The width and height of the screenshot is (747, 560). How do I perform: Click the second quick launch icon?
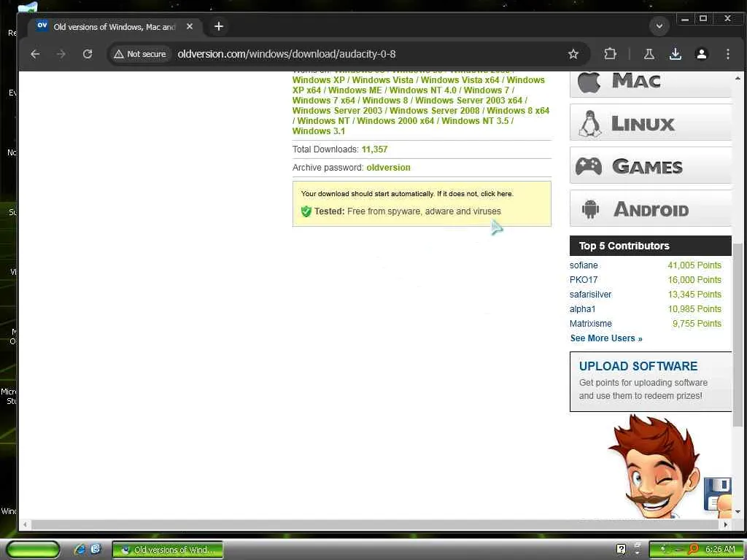(96, 549)
